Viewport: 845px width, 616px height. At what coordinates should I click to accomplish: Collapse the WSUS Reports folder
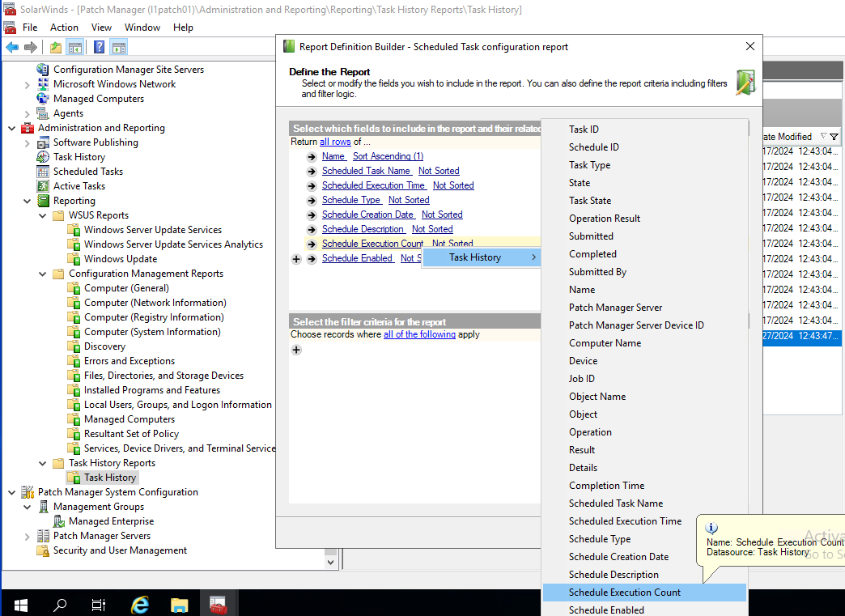tap(43, 215)
